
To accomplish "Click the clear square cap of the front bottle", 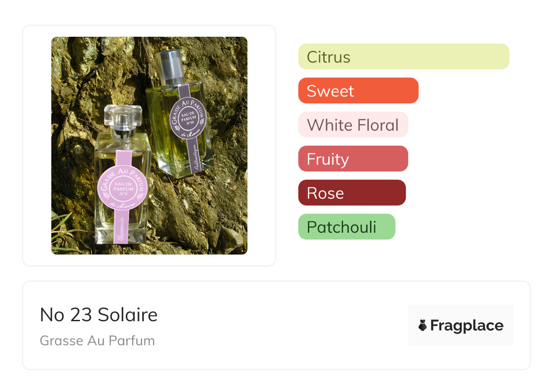I will [121, 117].
